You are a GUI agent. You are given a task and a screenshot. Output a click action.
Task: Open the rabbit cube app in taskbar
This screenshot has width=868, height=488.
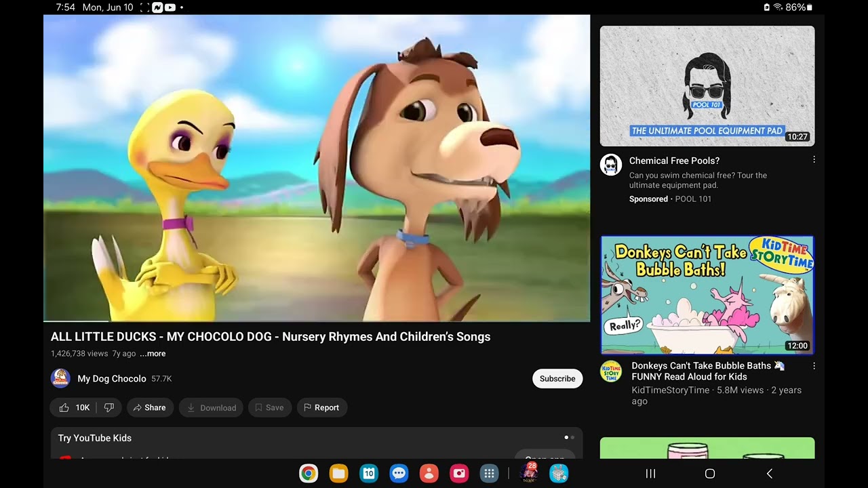pos(559,473)
